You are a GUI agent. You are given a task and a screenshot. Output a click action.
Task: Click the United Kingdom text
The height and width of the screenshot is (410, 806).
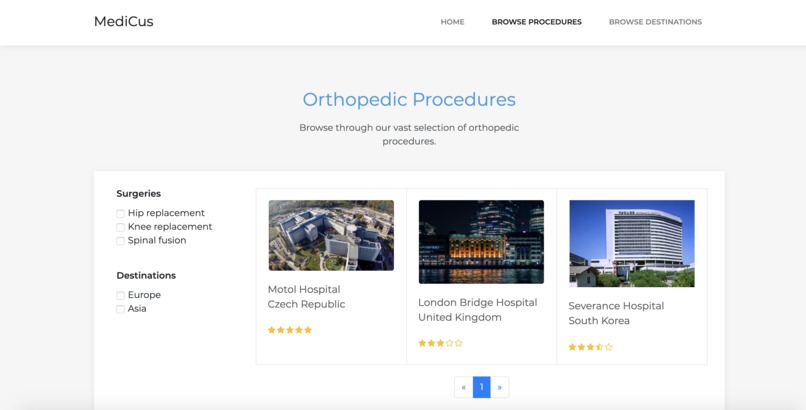(460, 318)
